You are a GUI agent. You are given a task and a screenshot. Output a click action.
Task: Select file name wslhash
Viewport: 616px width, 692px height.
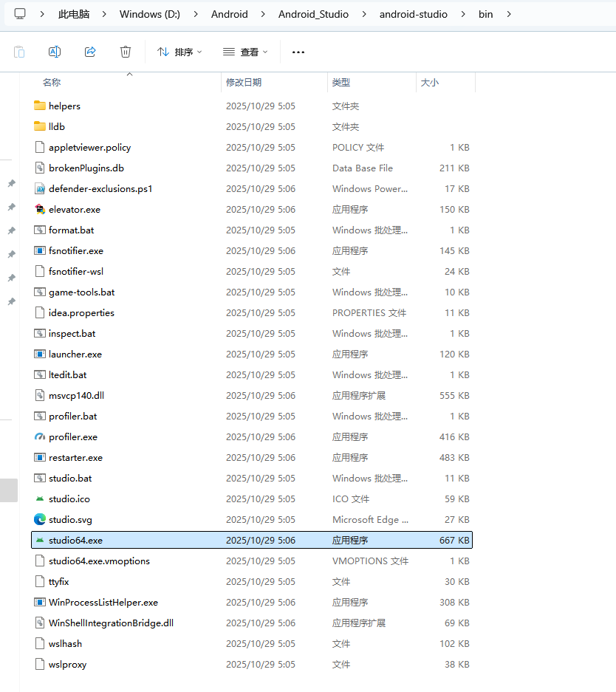click(x=65, y=643)
